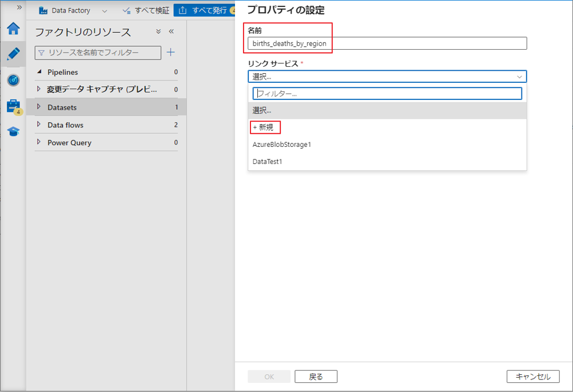This screenshot has width=573, height=392.
Task: Click the 戻る (Back) button
Action: click(x=316, y=377)
